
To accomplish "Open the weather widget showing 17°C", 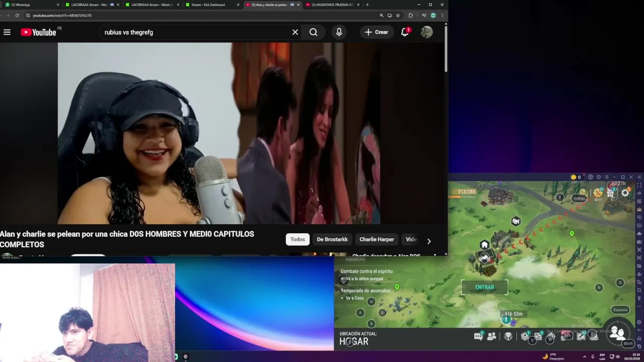I will coord(553,356).
